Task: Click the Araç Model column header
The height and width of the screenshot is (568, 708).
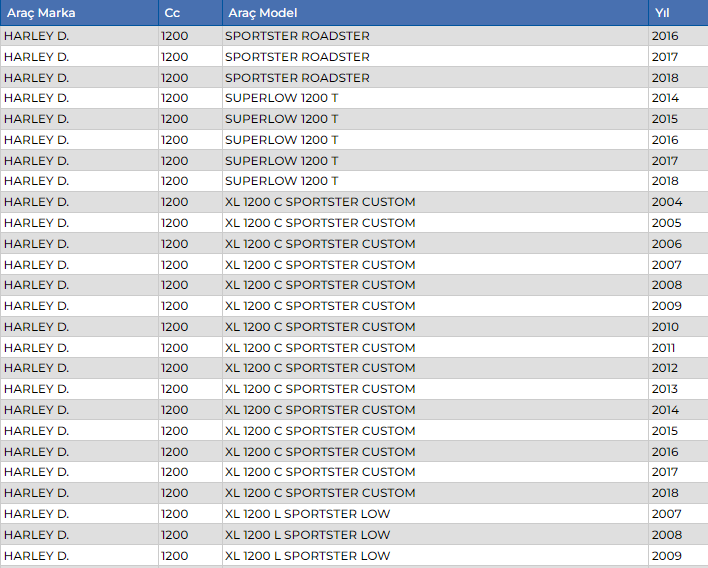Action: [262, 13]
